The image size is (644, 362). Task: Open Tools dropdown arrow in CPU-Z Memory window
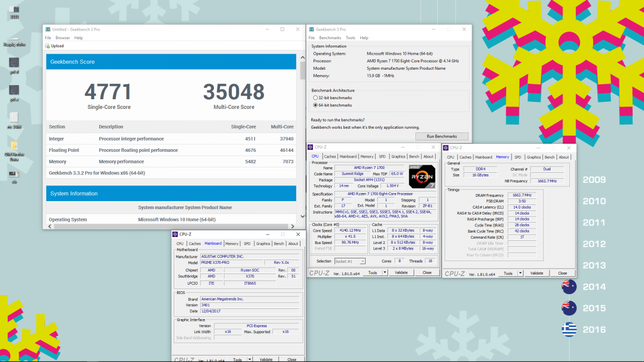click(520, 273)
